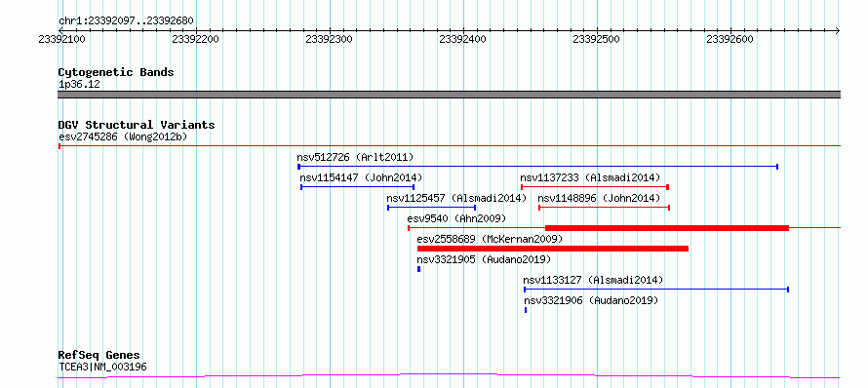This screenshot has width=868, height=388.
Task: Click the small blue nsv3321905 (Audano2019) marker
Action: click(x=419, y=269)
